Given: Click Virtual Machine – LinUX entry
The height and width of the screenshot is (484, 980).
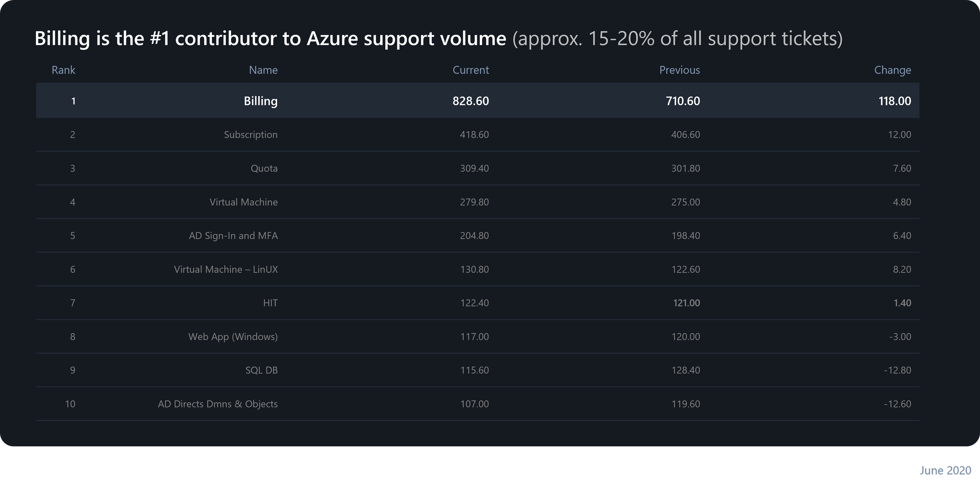Looking at the screenshot, I should 226,270.
